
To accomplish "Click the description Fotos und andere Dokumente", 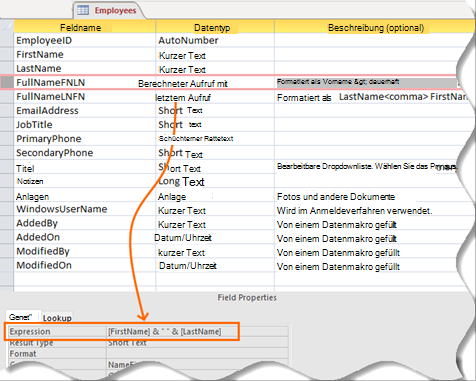I will coord(336,196).
